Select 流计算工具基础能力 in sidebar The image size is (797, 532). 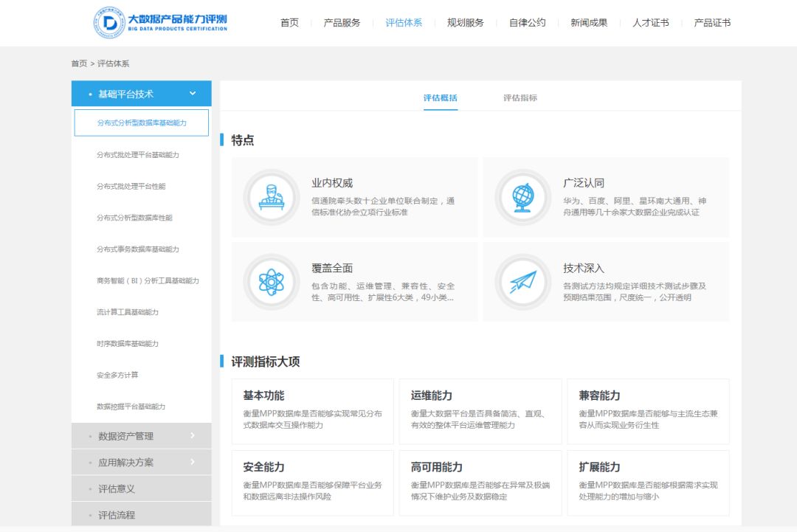coord(128,313)
